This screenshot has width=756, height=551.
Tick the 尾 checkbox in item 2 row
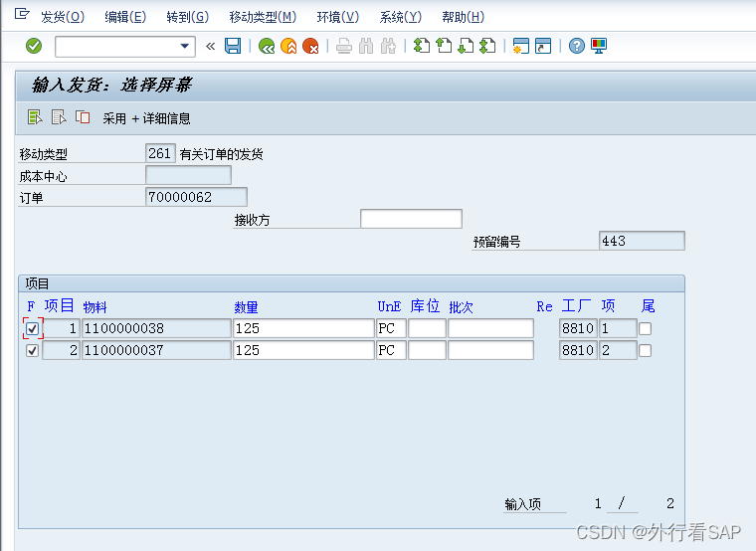click(646, 350)
